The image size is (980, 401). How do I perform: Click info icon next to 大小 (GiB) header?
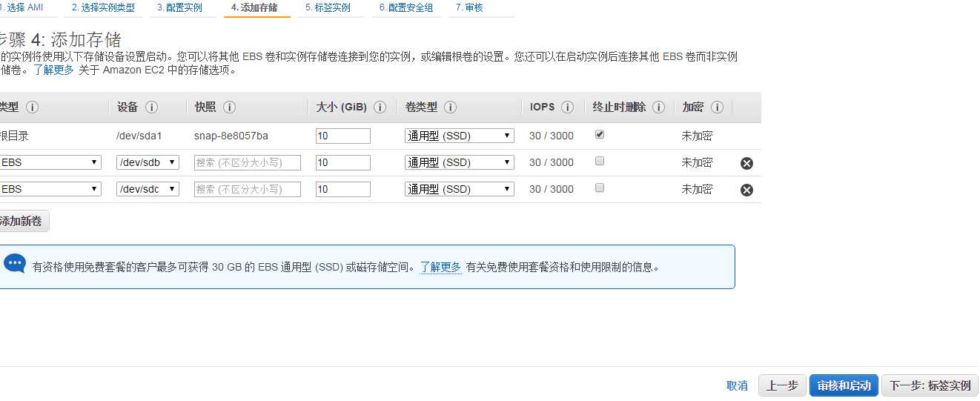coord(380,107)
